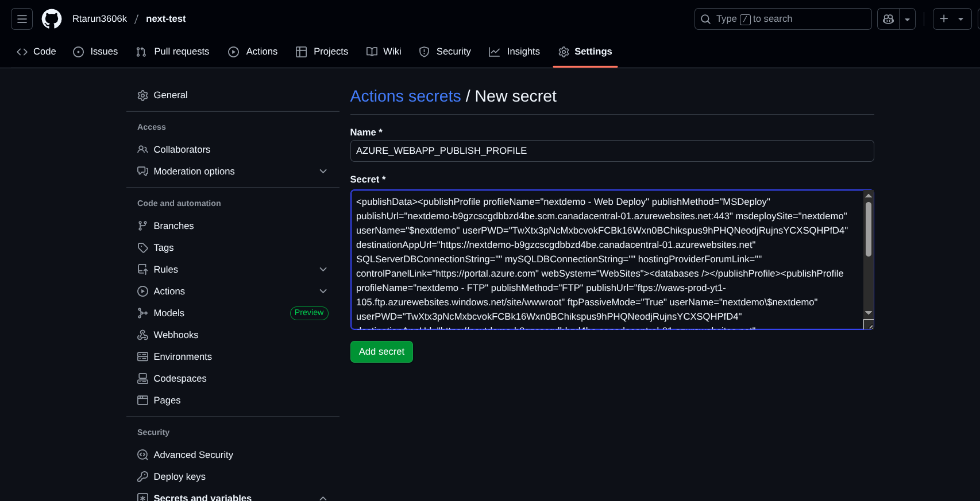Screen dimensions: 980x501
Task: Click the Moderation options comment icon
Action: 143,172
